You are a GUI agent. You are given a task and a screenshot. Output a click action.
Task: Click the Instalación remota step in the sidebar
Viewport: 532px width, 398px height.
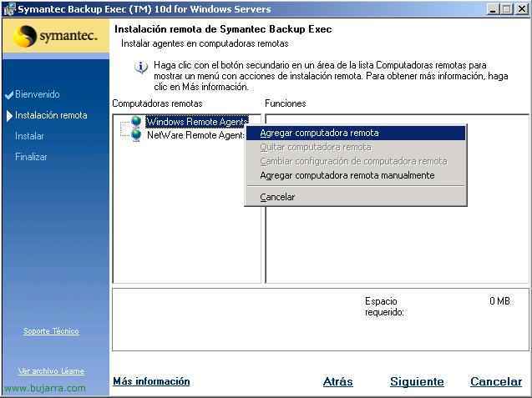click(x=51, y=115)
